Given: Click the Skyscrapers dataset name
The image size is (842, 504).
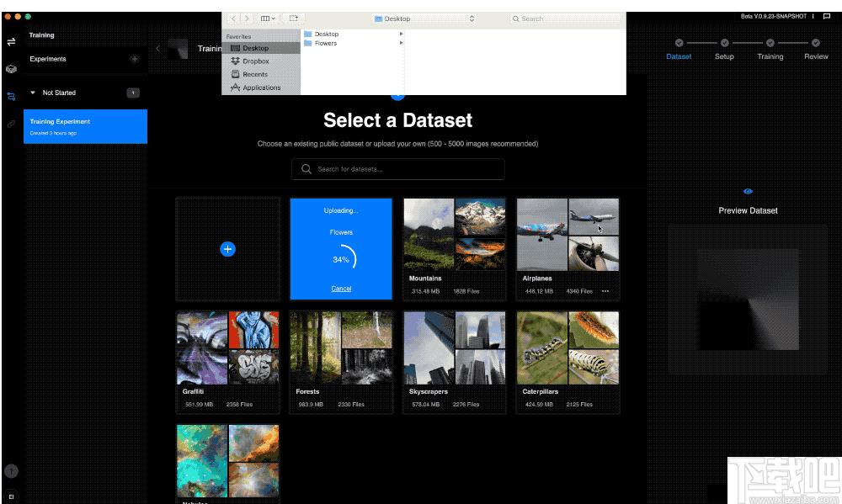Looking at the screenshot, I should coord(428,392).
